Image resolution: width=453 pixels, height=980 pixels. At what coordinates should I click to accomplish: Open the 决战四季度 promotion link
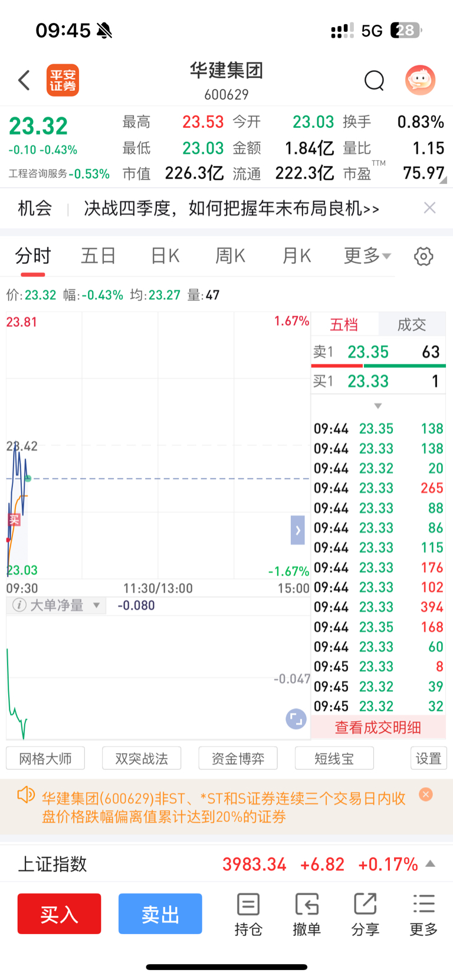point(232,208)
